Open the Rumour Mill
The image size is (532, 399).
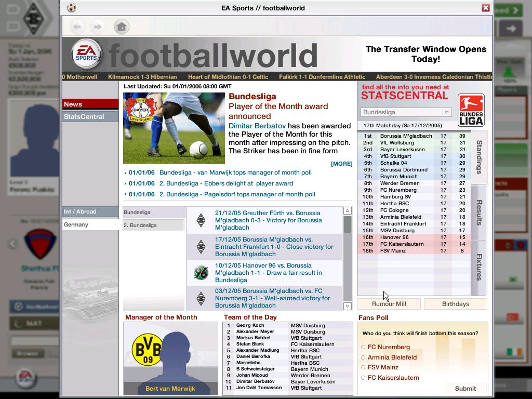[x=389, y=304]
